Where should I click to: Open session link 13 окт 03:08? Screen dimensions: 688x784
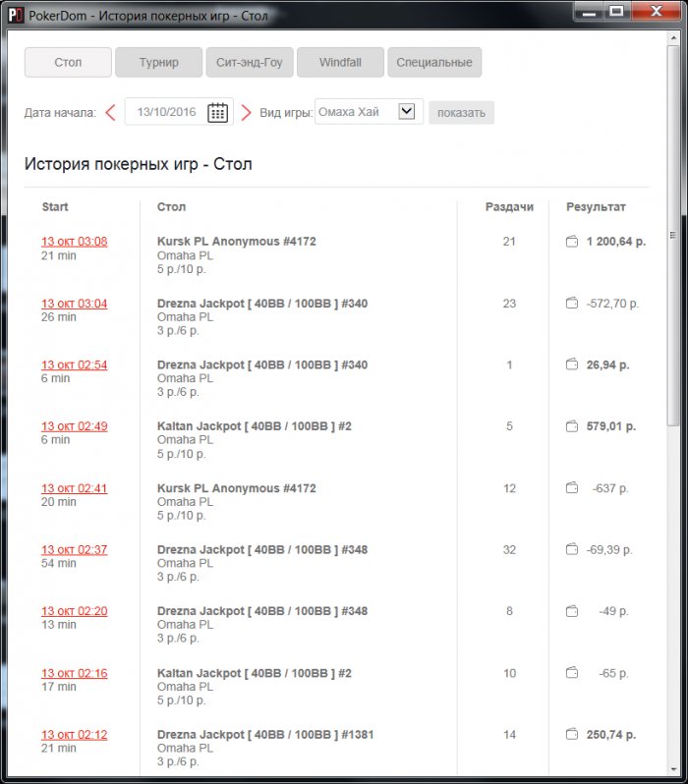pyautogui.click(x=74, y=242)
